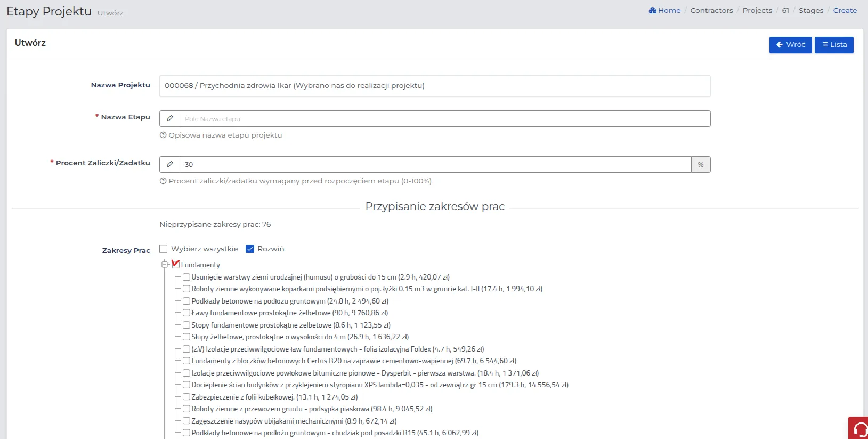
Task: Navigate to Stages breadcrumb link
Action: pyautogui.click(x=810, y=11)
